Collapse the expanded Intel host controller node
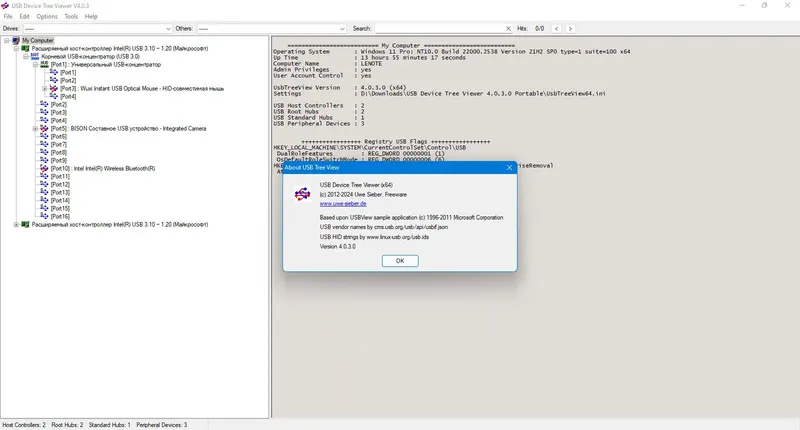 [x=16, y=48]
